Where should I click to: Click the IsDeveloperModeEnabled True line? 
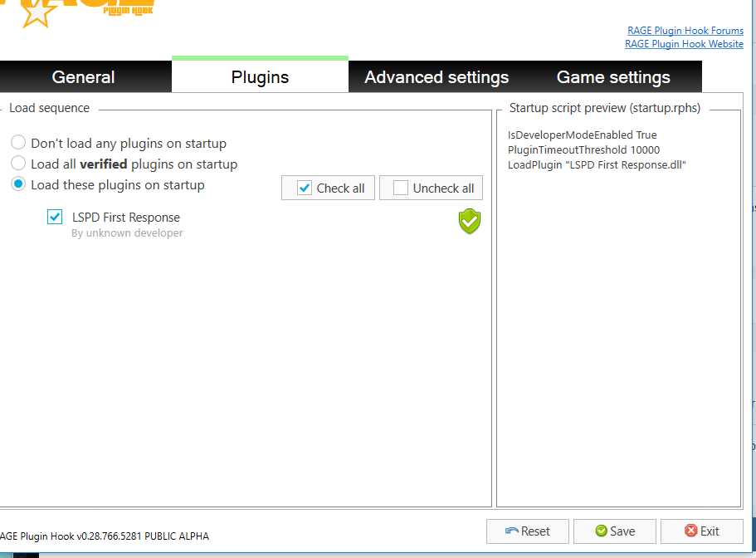coord(582,135)
